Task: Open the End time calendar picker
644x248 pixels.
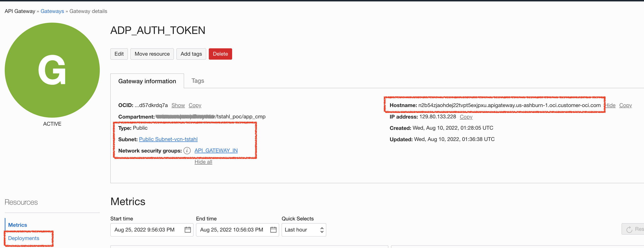Action: (274, 230)
